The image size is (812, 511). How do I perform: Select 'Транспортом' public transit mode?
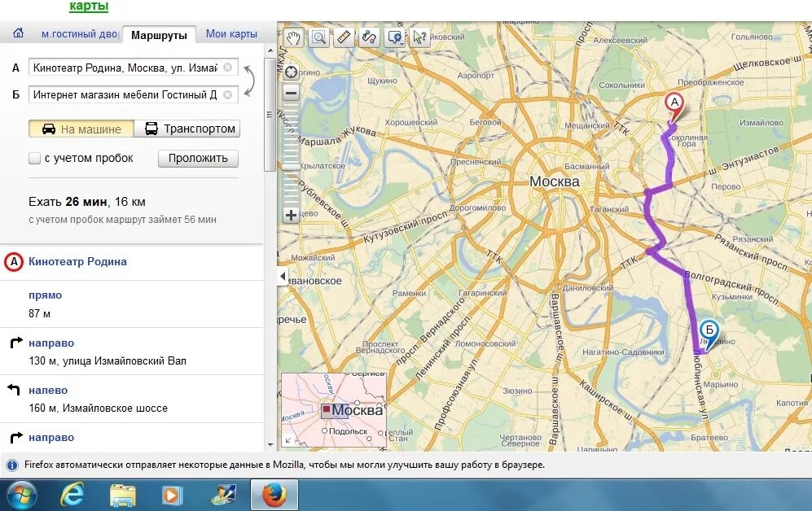187,129
